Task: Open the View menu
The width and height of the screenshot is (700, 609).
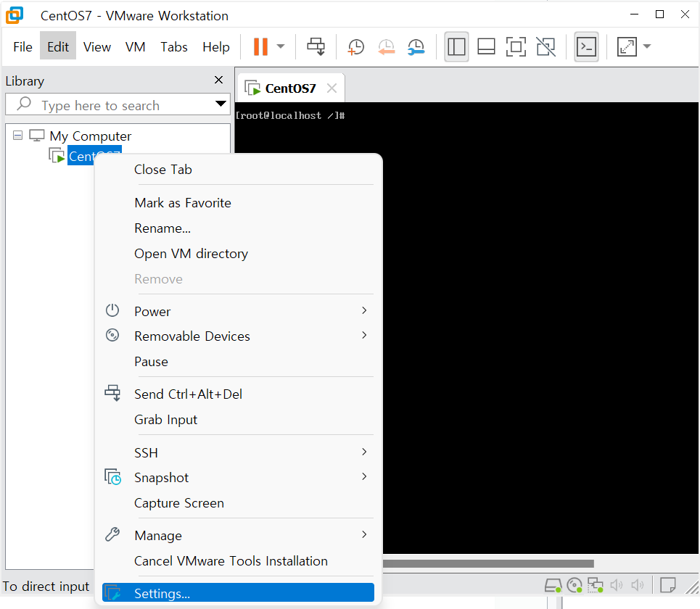Action: [97, 46]
